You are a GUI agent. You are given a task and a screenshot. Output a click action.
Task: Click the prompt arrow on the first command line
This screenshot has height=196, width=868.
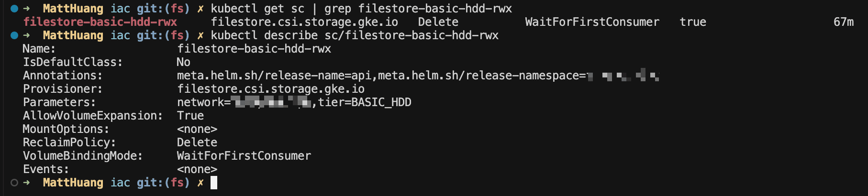(x=27, y=8)
